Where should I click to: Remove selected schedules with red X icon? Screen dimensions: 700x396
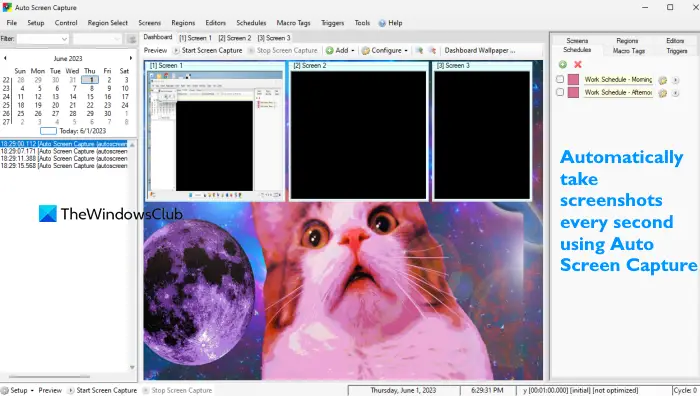[578, 64]
